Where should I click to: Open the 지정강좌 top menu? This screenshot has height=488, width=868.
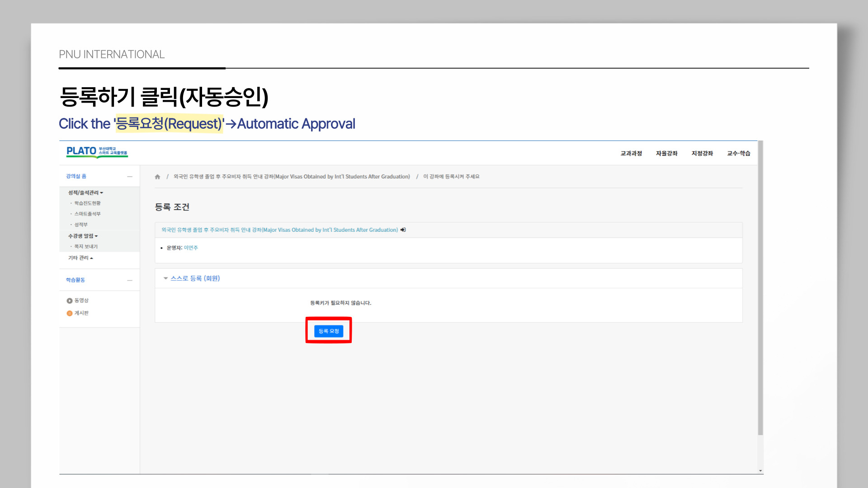pos(702,154)
